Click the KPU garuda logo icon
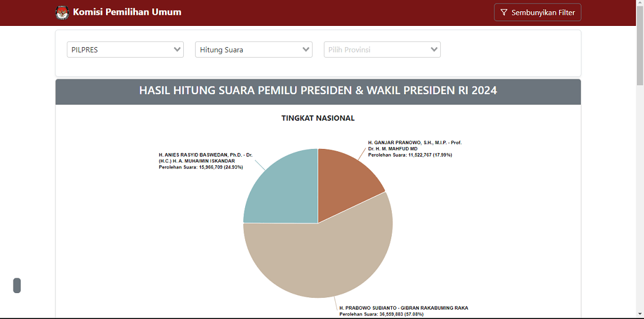 click(x=62, y=12)
